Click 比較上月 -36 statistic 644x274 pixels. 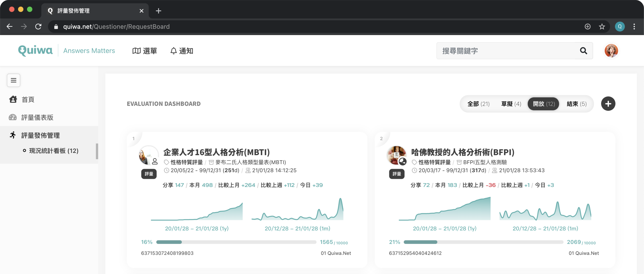[x=479, y=185]
